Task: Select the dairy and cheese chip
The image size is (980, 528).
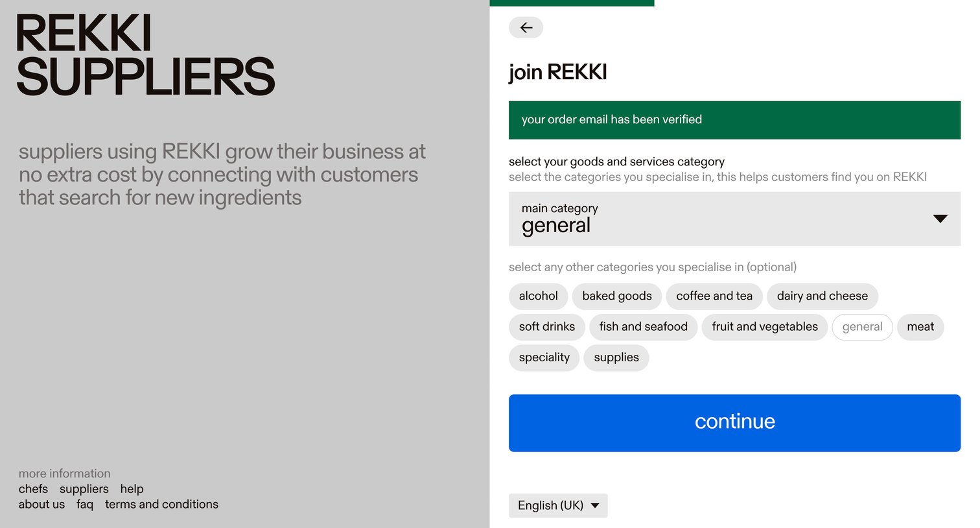Action: 822,296
